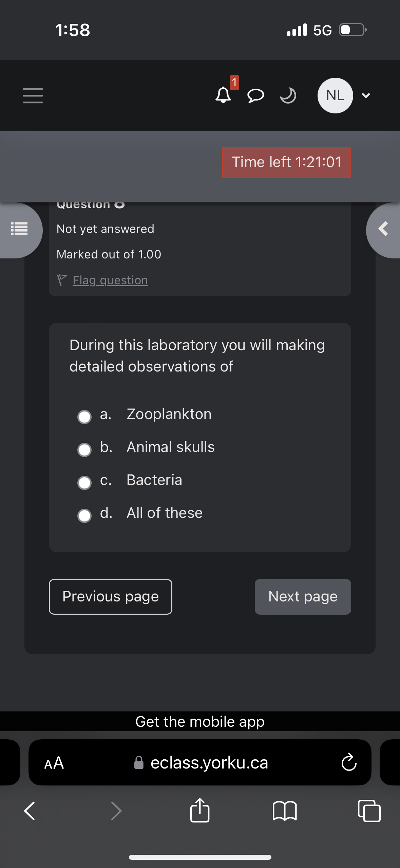This screenshot has width=400, height=868.
Task: Select answer b. Animal skulls
Action: [84, 450]
